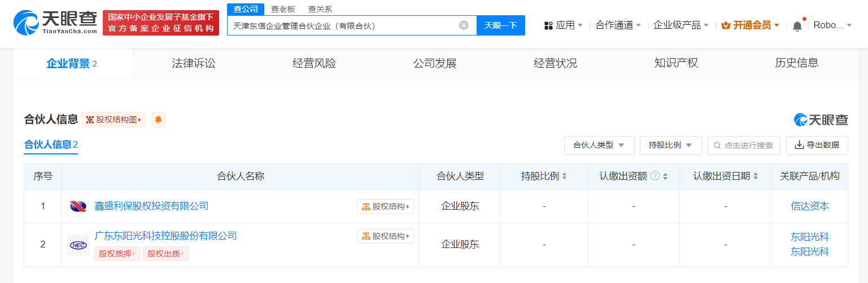Click 企业股东 cell in row 1
868x283 pixels.
coord(460,206)
